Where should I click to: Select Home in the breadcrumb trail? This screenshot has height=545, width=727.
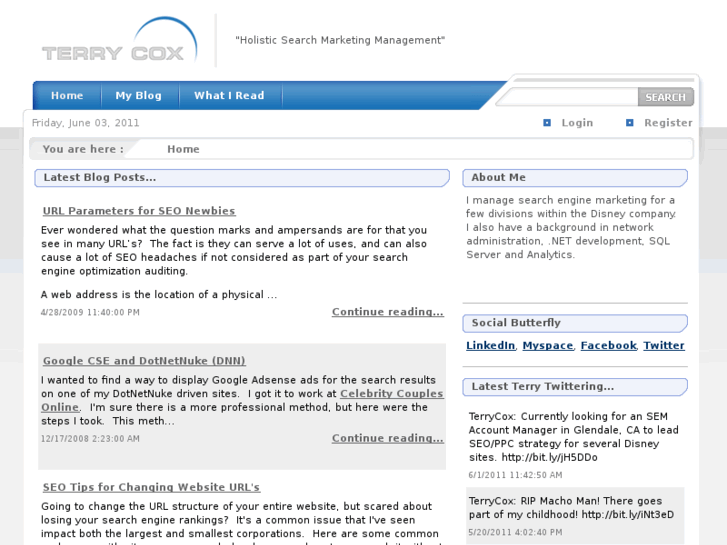(183, 149)
